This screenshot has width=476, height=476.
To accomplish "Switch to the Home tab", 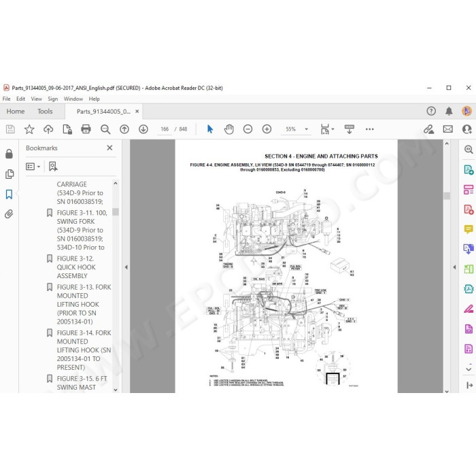I will click(x=16, y=112).
